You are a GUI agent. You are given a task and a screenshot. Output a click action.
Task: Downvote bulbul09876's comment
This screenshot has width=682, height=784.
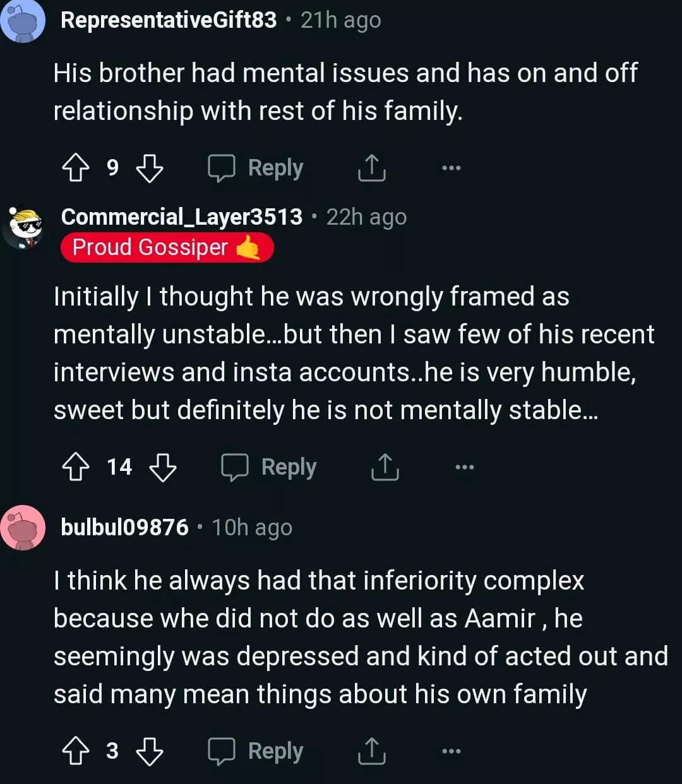[150, 751]
